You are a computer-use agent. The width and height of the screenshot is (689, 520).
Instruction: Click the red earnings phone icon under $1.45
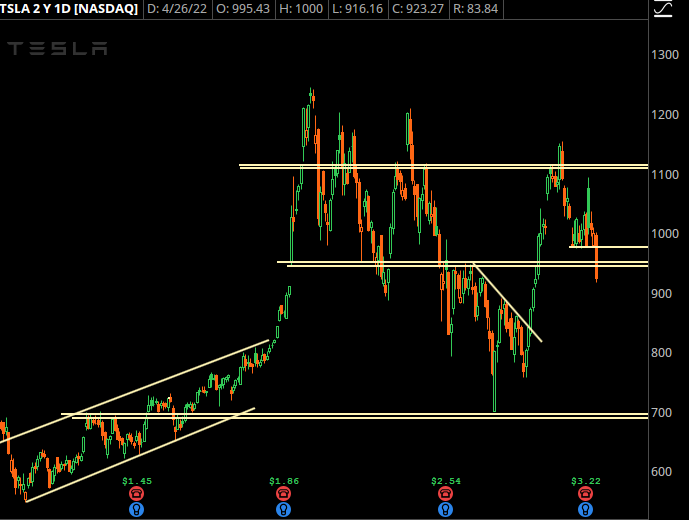tap(137, 494)
